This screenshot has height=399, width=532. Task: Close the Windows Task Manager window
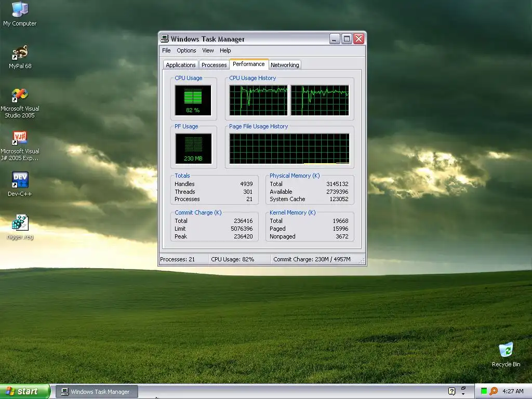click(x=358, y=39)
